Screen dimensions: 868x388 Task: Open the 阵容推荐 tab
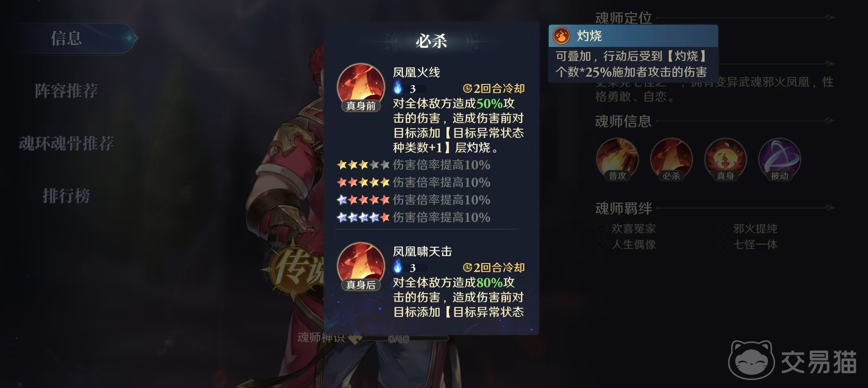[66, 91]
